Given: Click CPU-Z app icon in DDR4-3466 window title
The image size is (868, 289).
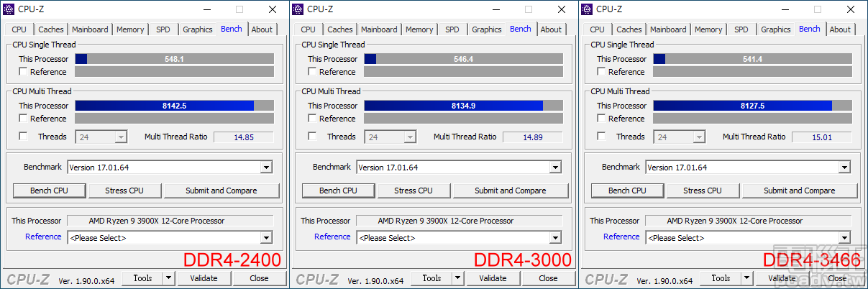Looking at the screenshot, I should [x=585, y=9].
